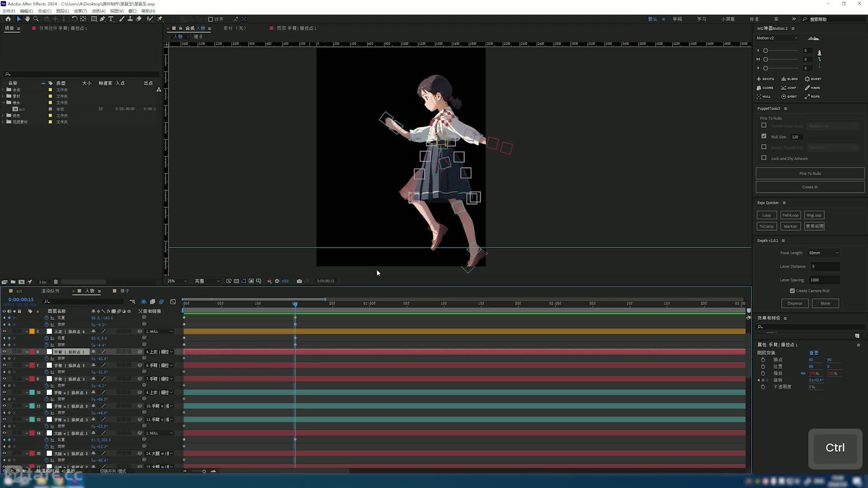
Task: Toggle composition mini-flowchart icon in timeline
Action: 132,301
